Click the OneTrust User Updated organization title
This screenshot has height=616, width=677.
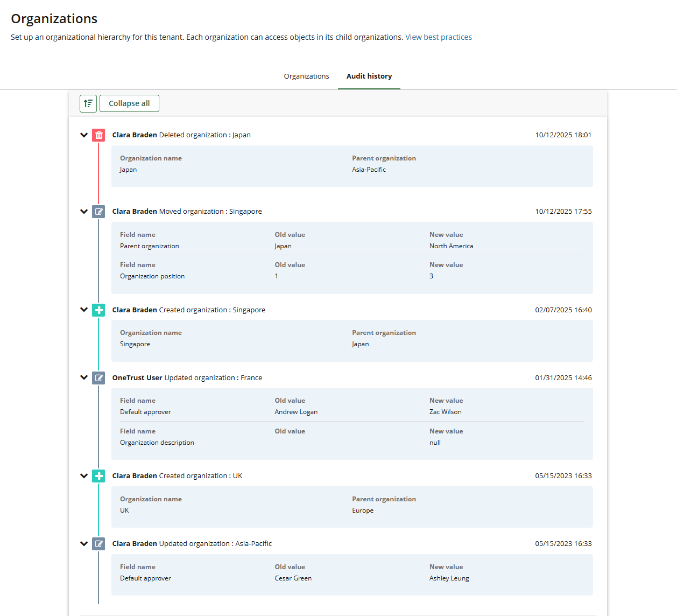pyautogui.click(x=187, y=378)
